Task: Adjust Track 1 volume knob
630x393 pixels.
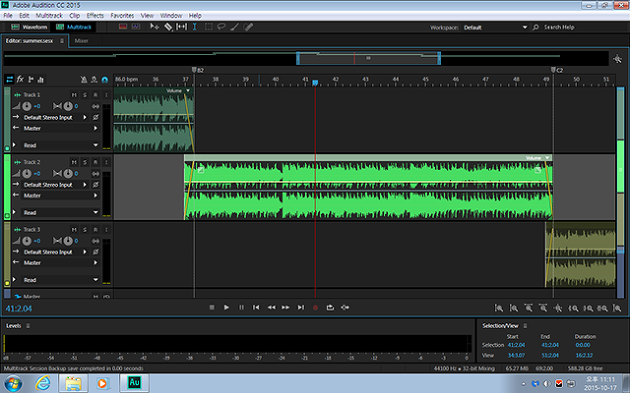Action: pyautogui.click(x=27, y=106)
